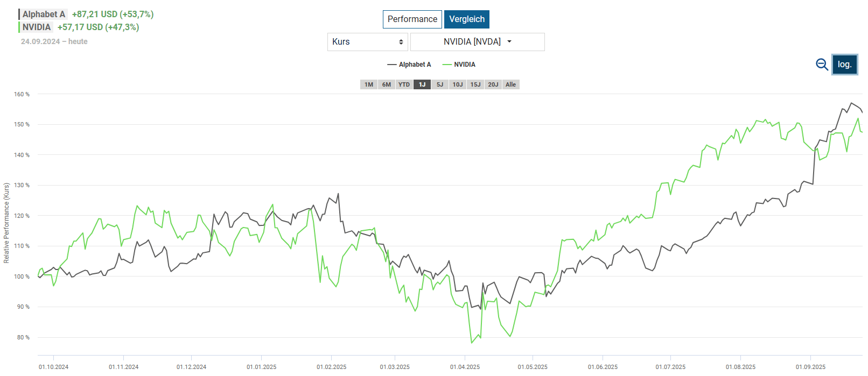Click the NVIDIA label in header
This screenshot has height=376, width=868.
click(37, 27)
